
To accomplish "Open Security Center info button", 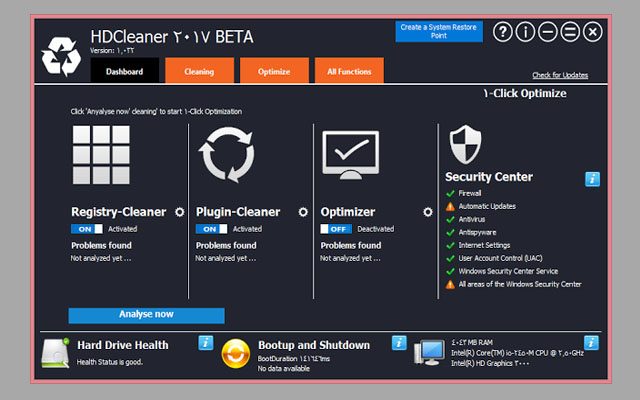I will (x=592, y=179).
